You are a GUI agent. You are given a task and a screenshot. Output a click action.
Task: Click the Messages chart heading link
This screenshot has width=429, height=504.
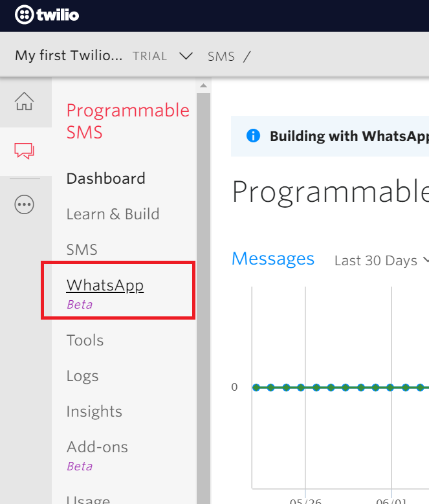point(272,259)
